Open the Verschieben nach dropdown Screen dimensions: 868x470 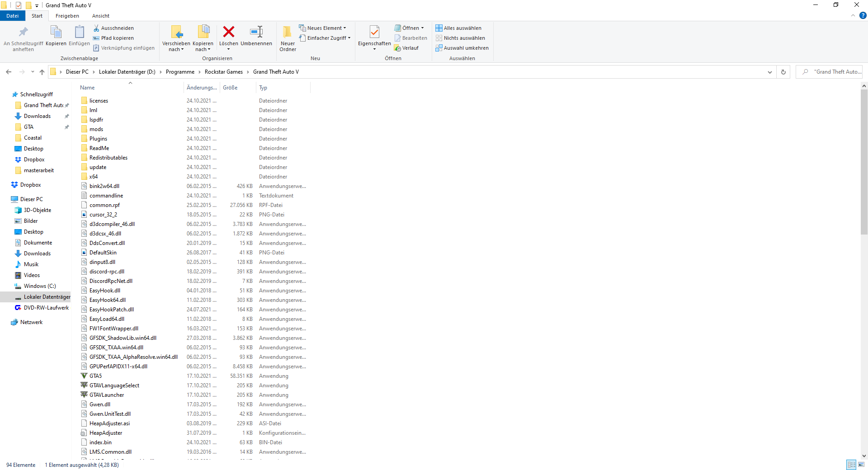(176, 39)
